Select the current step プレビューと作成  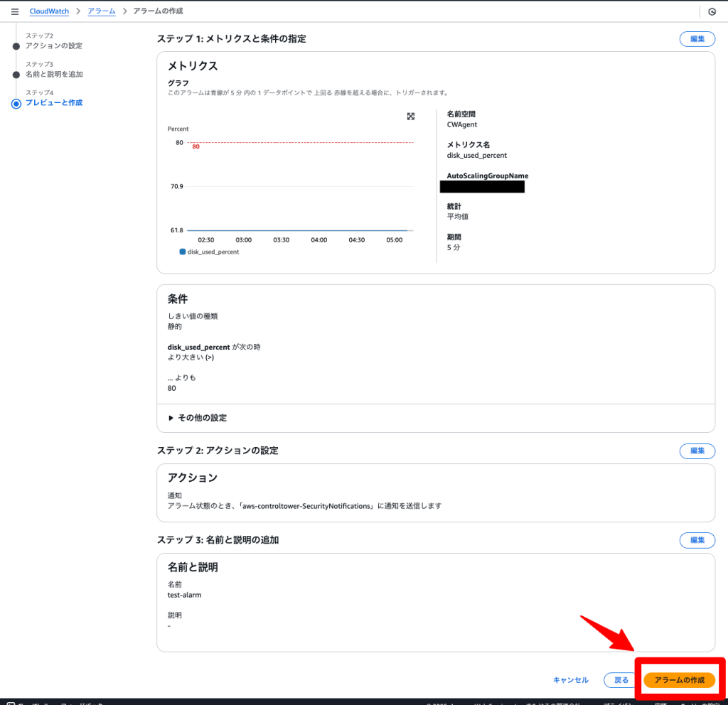point(54,102)
